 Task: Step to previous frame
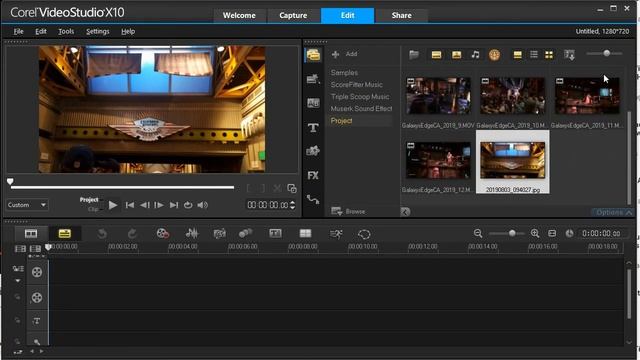pos(144,205)
